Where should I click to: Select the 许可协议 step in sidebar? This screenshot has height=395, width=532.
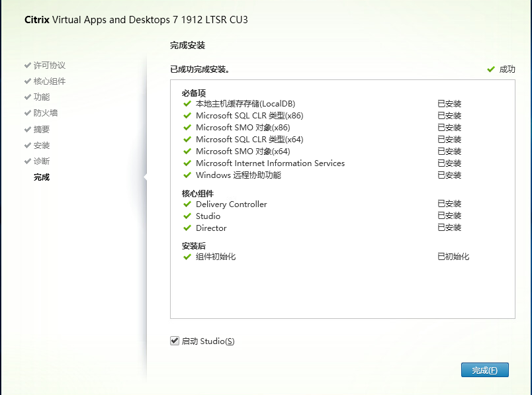pyautogui.click(x=49, y=66)
